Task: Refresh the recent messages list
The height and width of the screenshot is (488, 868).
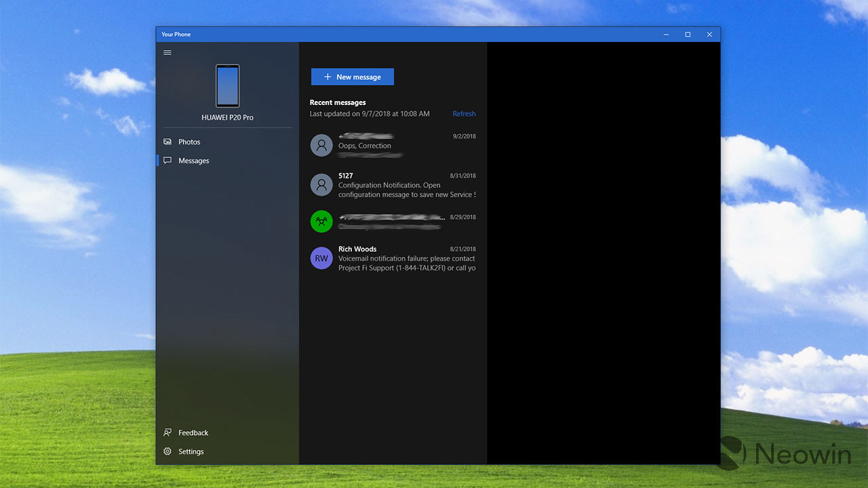Action: point(464,114)
